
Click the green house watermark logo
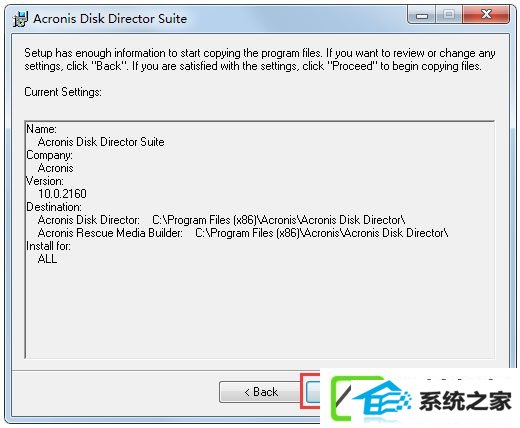pos(370,398)
